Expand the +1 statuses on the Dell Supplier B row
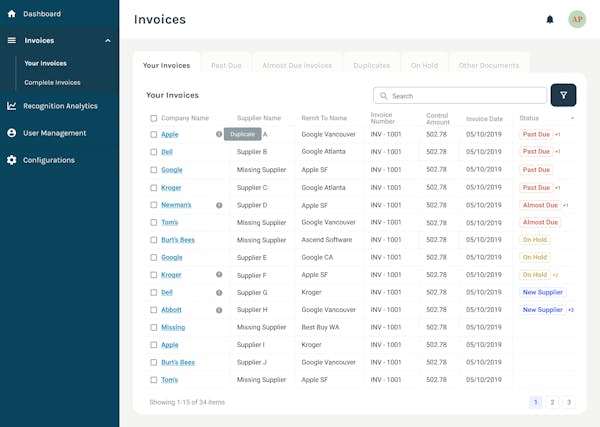 click(558, 152)
